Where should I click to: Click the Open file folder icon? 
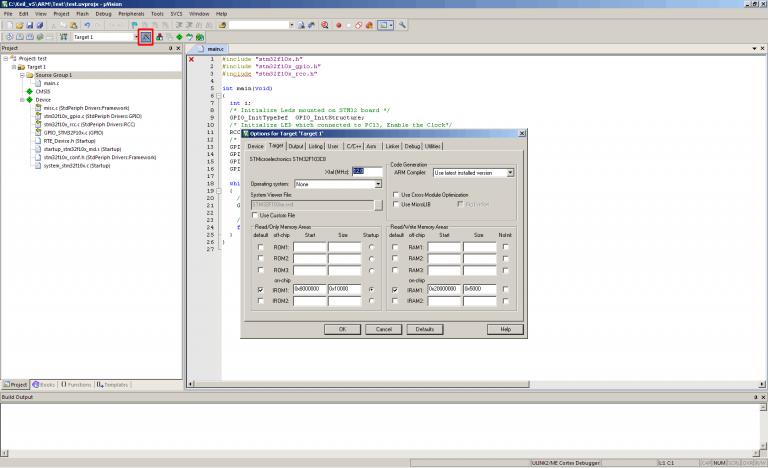click(18, 25)
